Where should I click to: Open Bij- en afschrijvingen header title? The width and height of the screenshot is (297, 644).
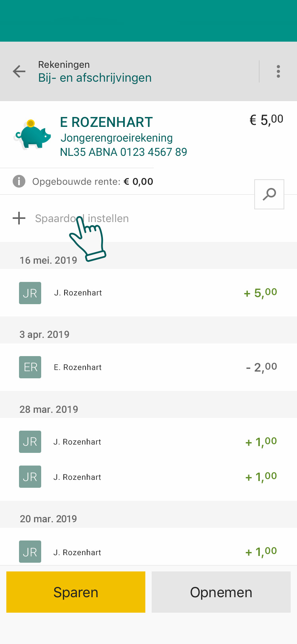(95, 78)
